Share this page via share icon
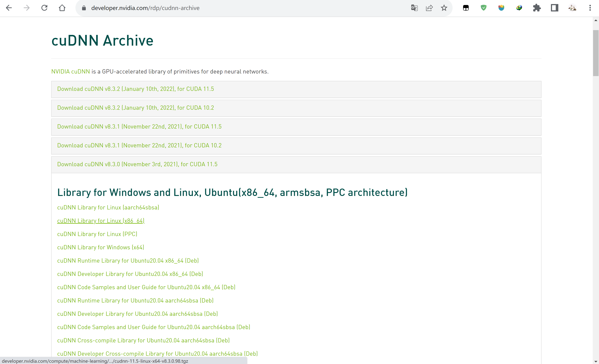 (x=429, y=8)
